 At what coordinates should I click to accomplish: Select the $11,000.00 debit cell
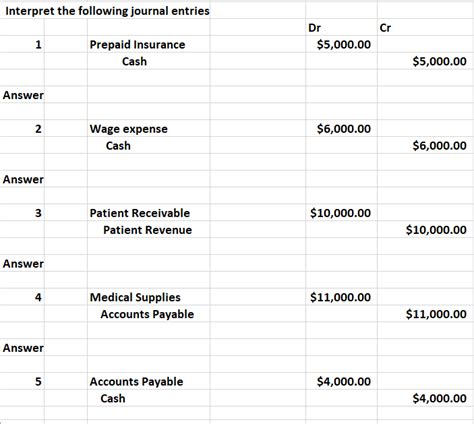pyautogui.click(x=340, y=297)
